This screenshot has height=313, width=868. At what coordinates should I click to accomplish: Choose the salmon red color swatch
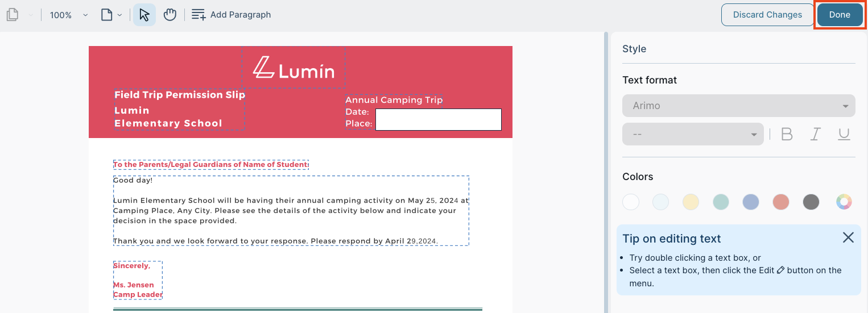[781, 202]
